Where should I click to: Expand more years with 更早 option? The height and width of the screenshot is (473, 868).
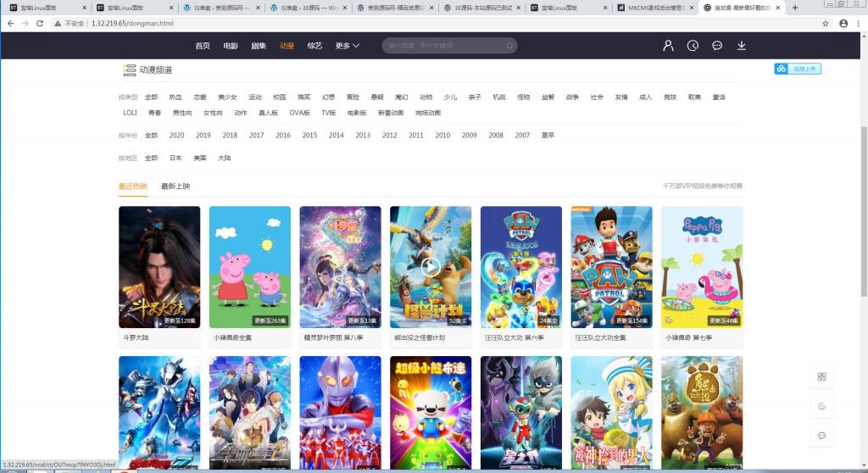(x=548, y=136)
